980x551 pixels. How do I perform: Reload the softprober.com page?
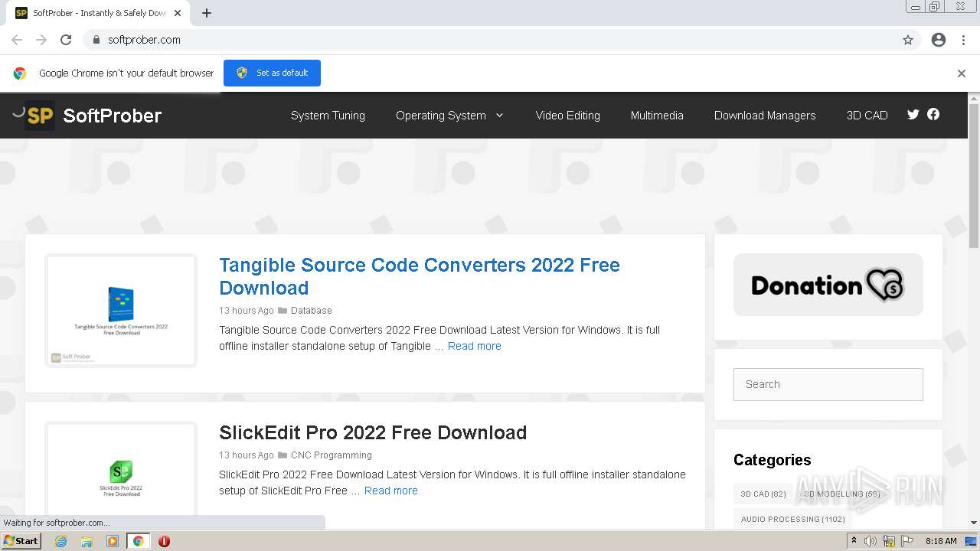pos(66,40)
